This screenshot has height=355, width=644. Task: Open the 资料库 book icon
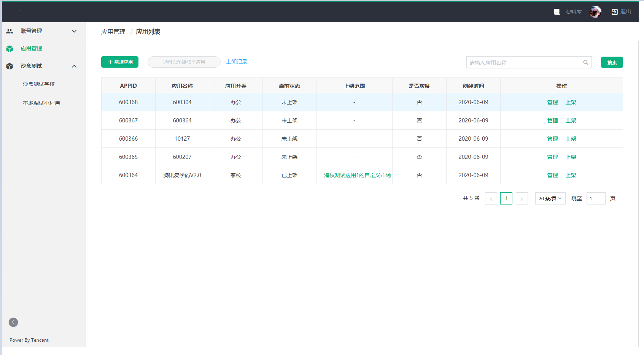tap(557, 12)
